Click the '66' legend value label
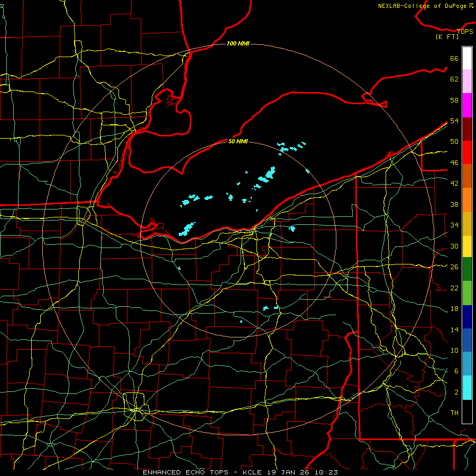This screenshot has height=476, width=476. coord(454,58)
